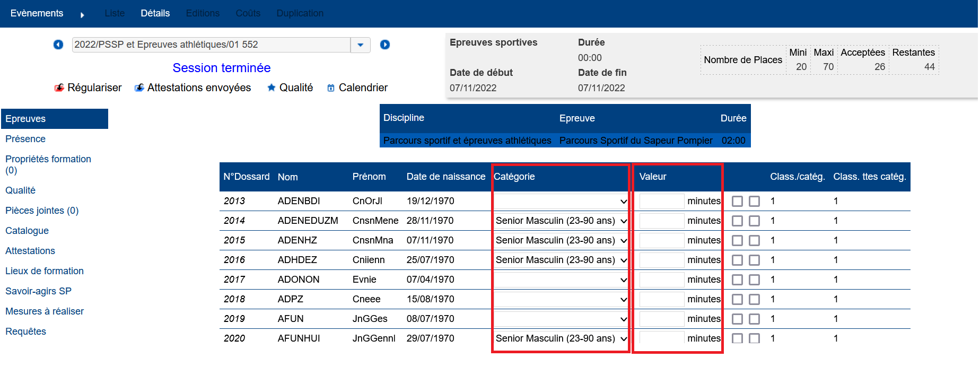Screen dimensions: 980x375
Task: Click the Régulariser icon
Action: [59, 88]
